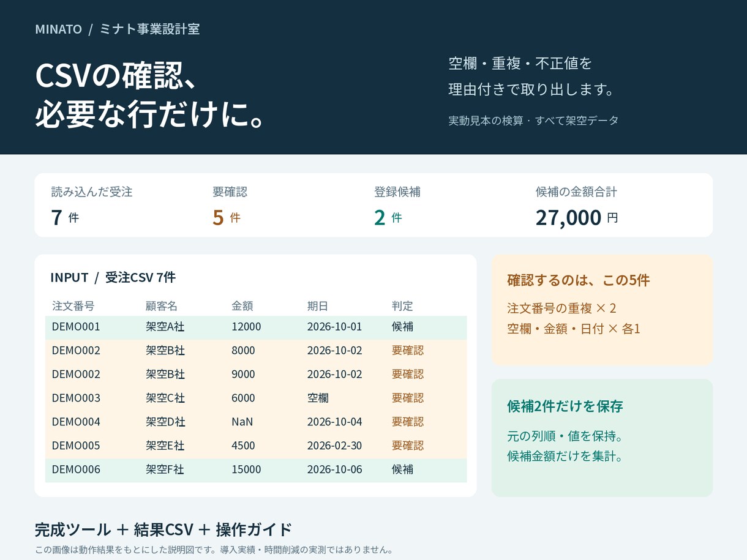
Task: Select the DEMO001 order number cell
Action: [x=76, y=327]
